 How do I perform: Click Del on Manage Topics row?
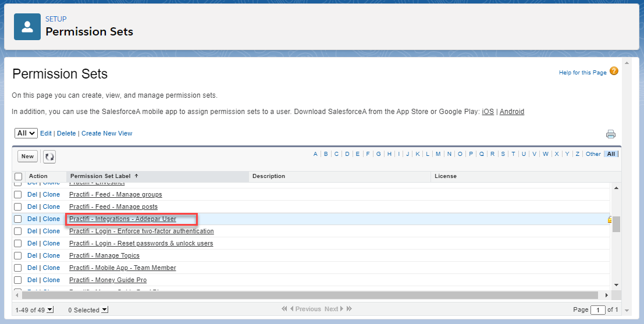pos(32,256)
